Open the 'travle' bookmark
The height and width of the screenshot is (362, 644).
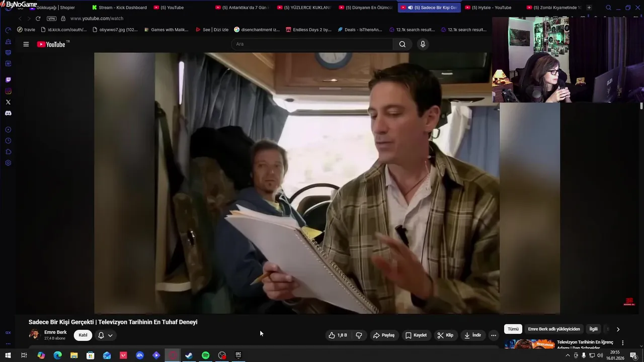pos(26,30)
